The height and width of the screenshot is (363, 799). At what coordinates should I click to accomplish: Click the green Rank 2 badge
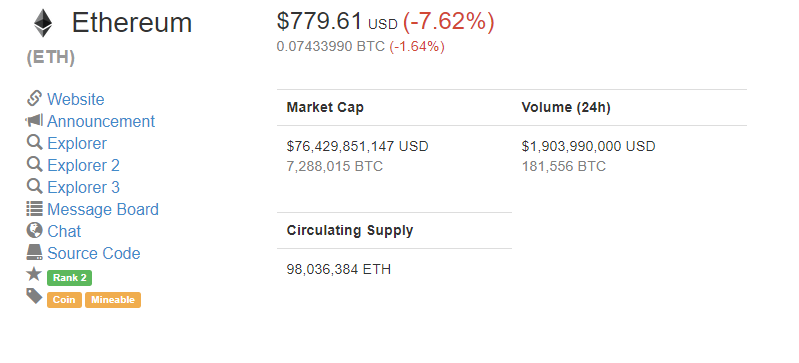(69, 278)
